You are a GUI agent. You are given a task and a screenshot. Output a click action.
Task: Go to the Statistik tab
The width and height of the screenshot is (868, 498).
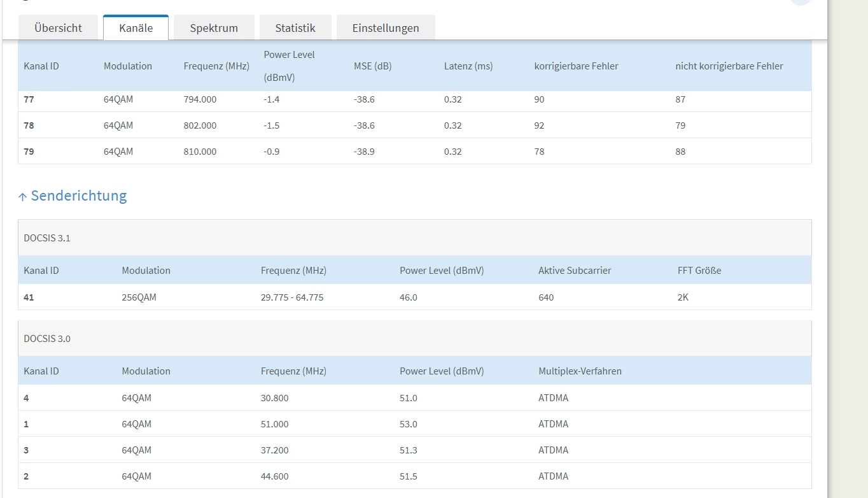click(x=295, y=28)
